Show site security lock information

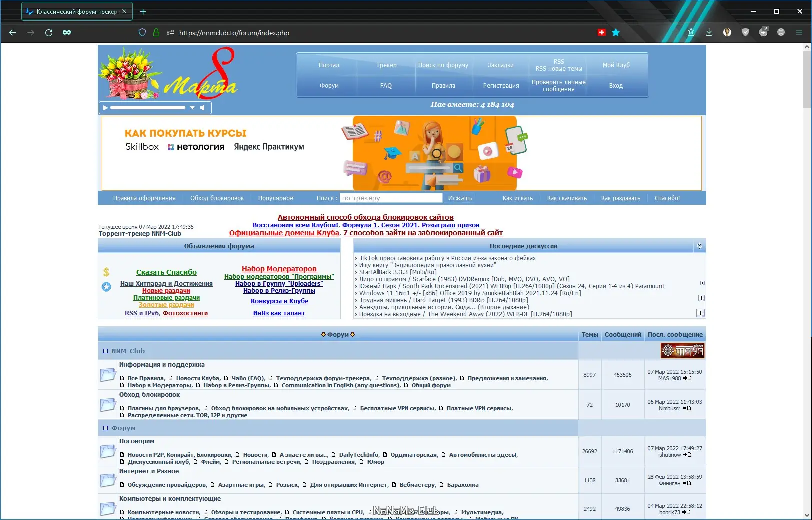click(156, 33)
